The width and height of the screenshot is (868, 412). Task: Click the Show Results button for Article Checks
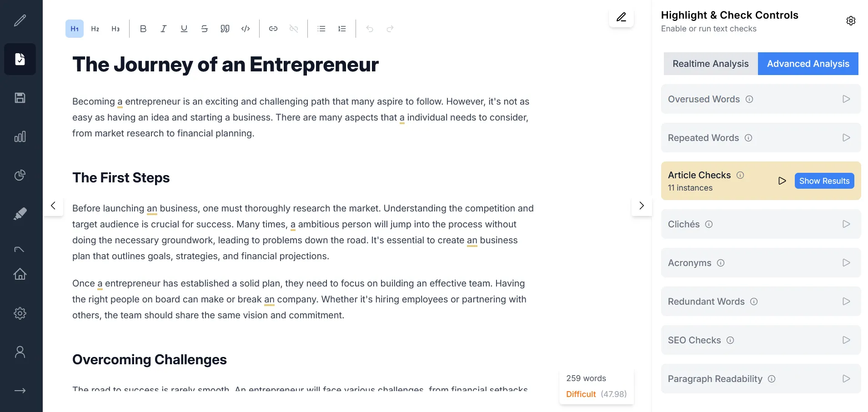(x=824, y=181)
